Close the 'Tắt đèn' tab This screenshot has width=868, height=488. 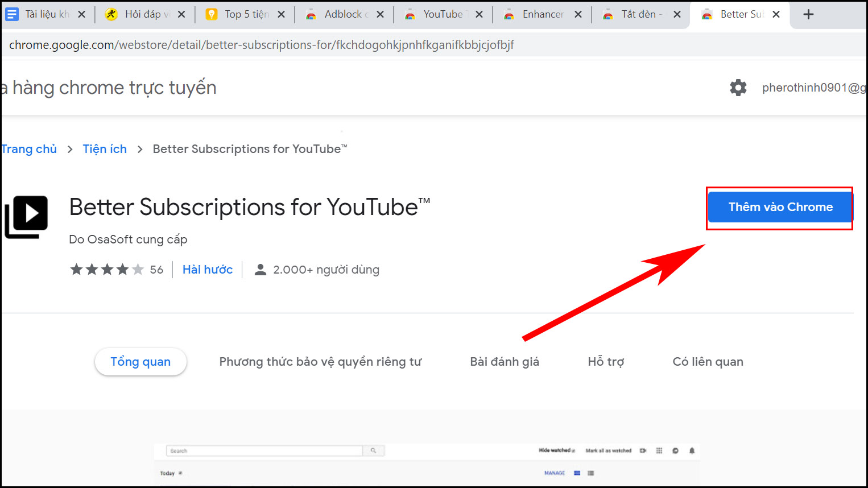click(x=677, y=14)
